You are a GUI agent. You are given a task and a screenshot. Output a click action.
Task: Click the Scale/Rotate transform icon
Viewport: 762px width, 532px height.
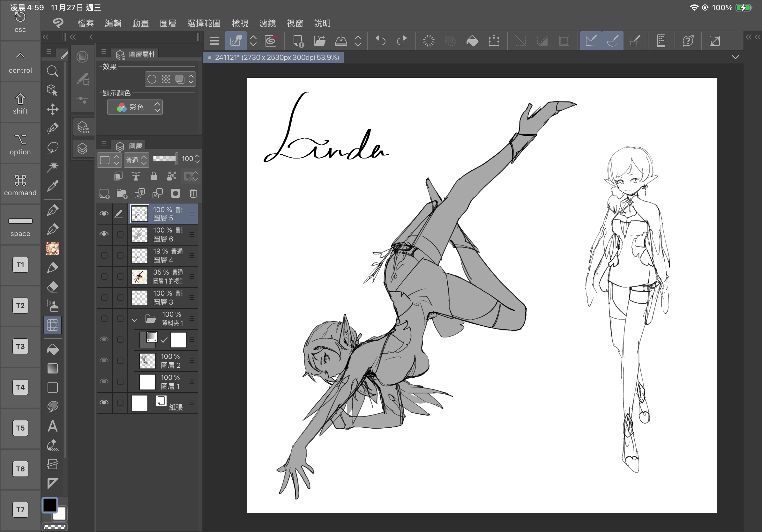494,41
